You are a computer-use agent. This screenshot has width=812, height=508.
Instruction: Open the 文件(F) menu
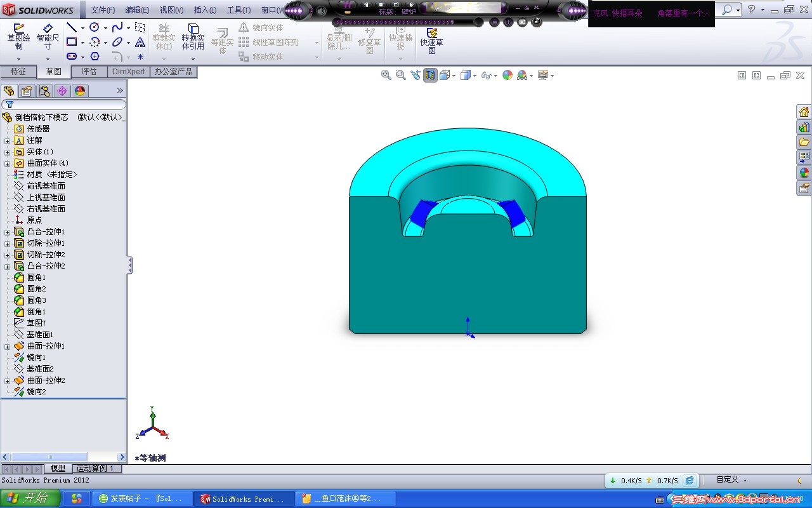point(103,10)
